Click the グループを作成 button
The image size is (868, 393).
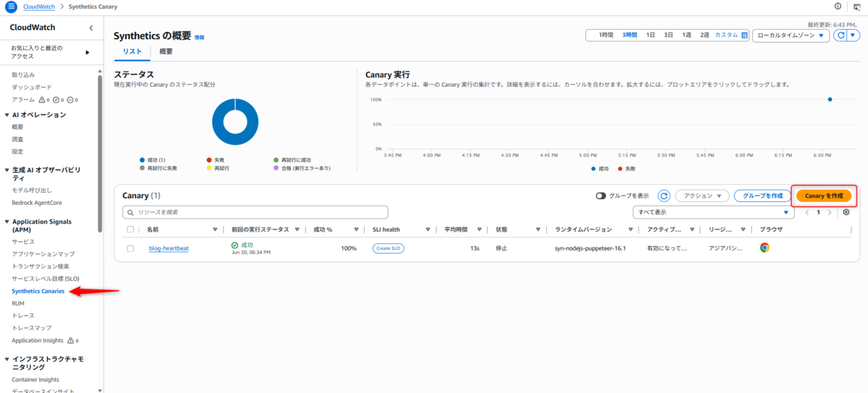click(x=762, y=196)
